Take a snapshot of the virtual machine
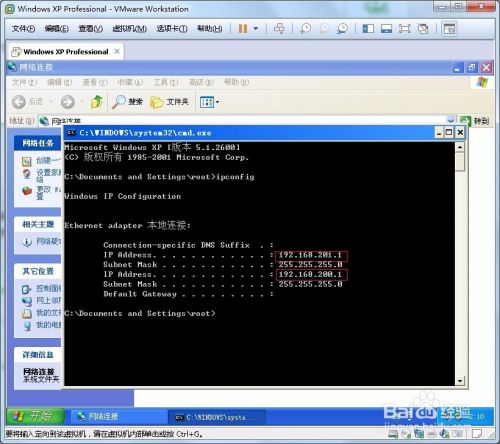500x444 pixels. (305, 29)
